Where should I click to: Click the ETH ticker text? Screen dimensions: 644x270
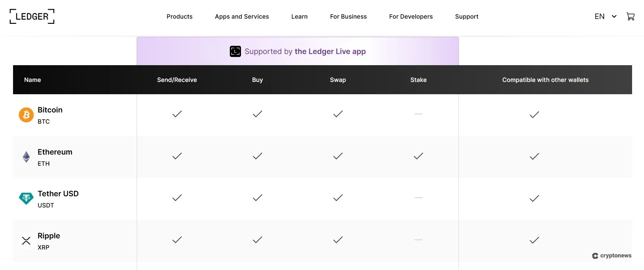tap(44, 163)
